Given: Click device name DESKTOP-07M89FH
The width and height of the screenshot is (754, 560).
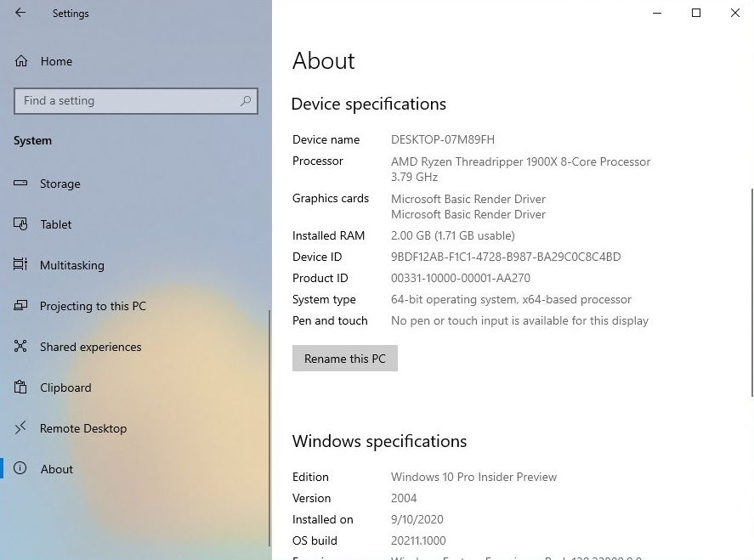Looking at the screenshot, I should tap(442, 139).
